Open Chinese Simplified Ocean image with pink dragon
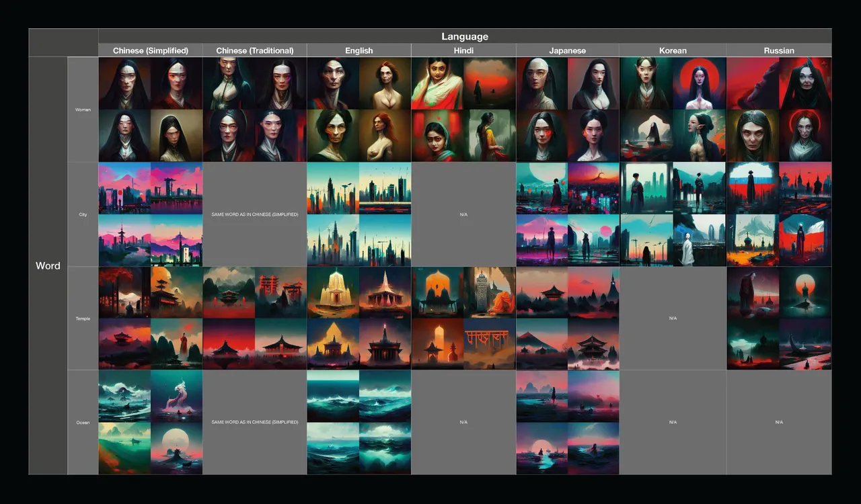Viewport: 861px width, 504px height. 176,396
